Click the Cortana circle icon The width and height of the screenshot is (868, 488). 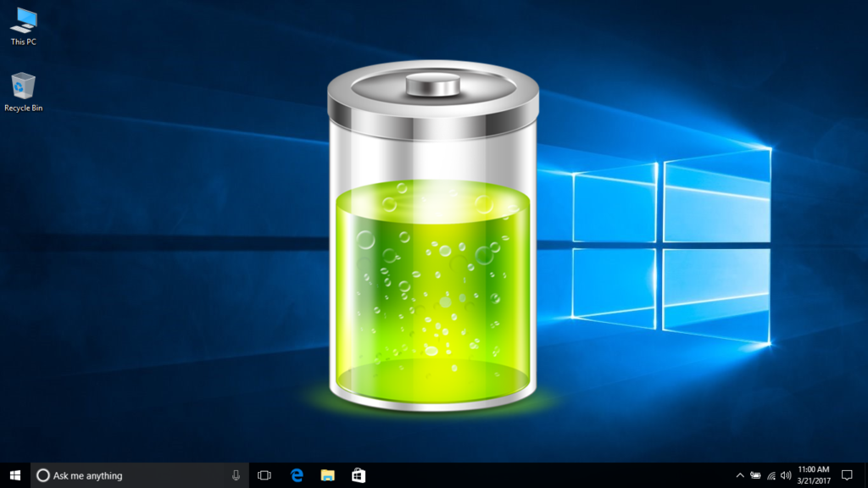42,475
